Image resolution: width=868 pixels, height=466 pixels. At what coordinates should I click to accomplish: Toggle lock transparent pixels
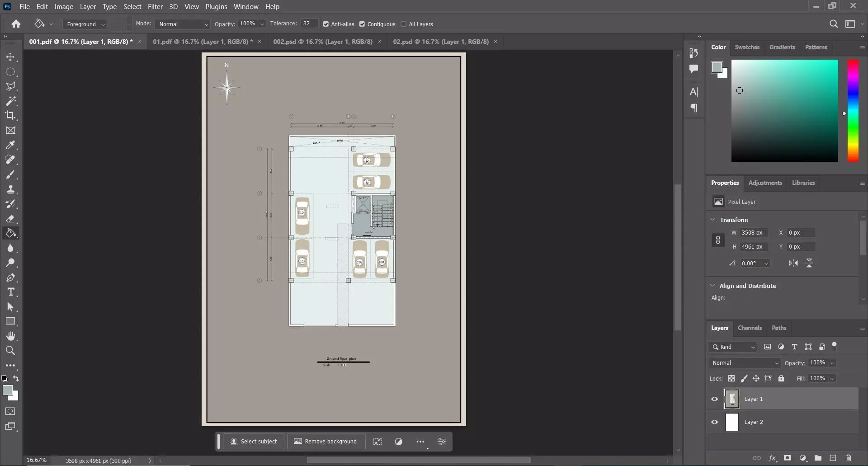731,378
